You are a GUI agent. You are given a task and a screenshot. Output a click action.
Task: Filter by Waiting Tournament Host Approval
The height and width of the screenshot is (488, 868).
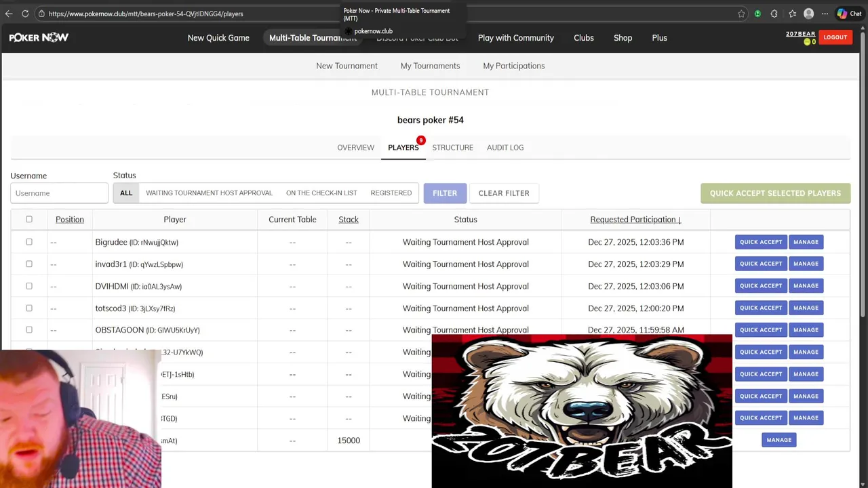[209, 193]
